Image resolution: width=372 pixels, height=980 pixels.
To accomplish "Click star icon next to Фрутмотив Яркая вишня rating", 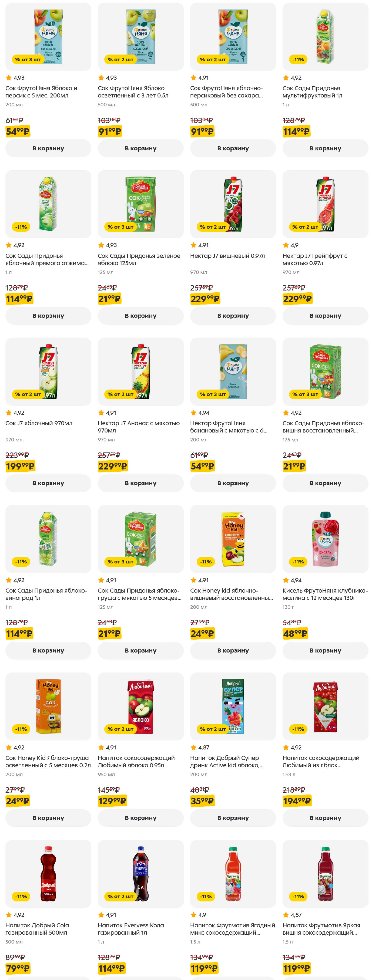I will coord(286,915).
